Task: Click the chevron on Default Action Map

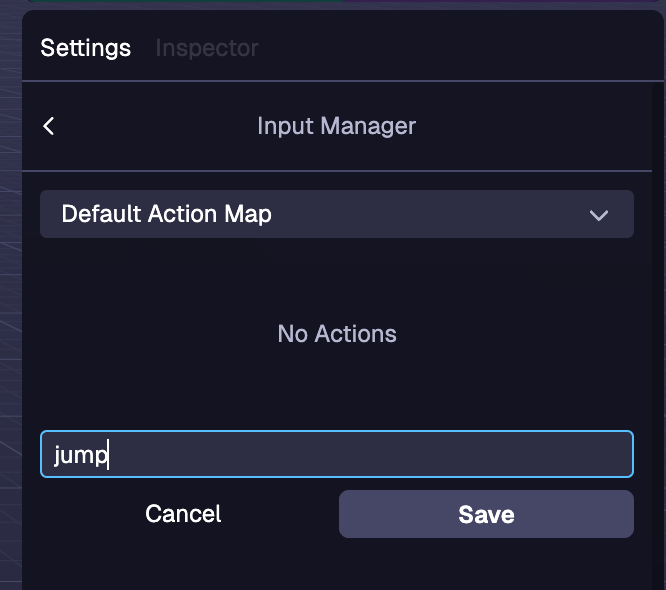Action: 599,215
